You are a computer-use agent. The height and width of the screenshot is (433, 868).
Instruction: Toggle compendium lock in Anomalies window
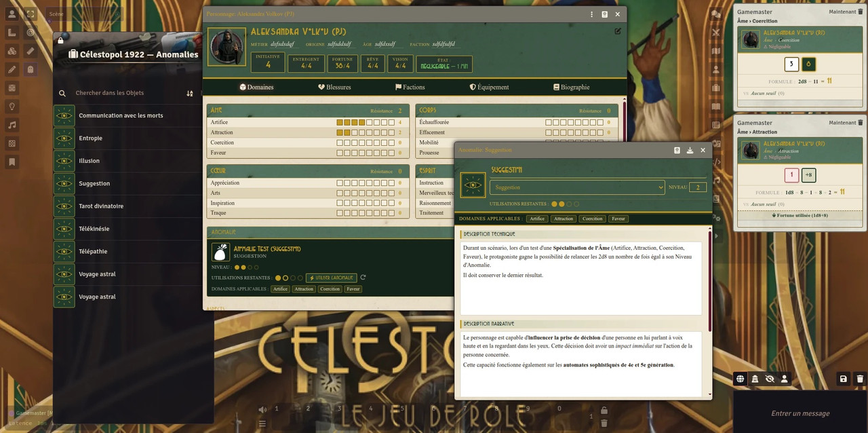(61, 40)
